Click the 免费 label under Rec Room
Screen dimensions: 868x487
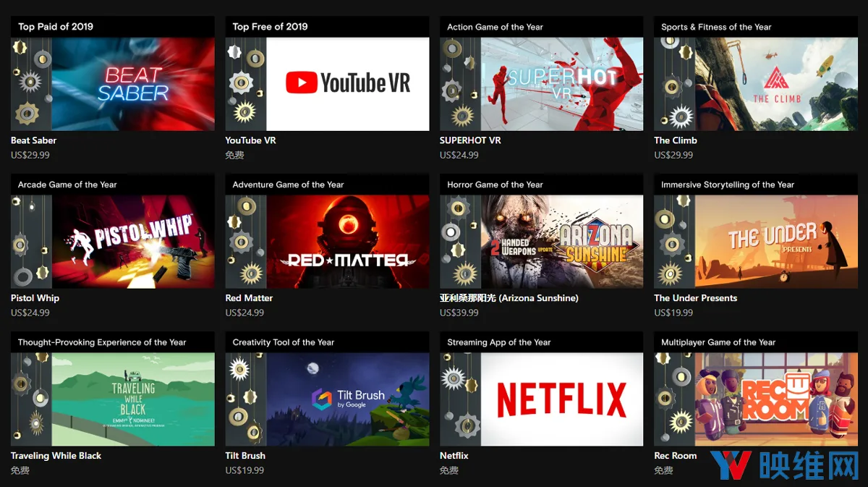click(x=664, y=470)
